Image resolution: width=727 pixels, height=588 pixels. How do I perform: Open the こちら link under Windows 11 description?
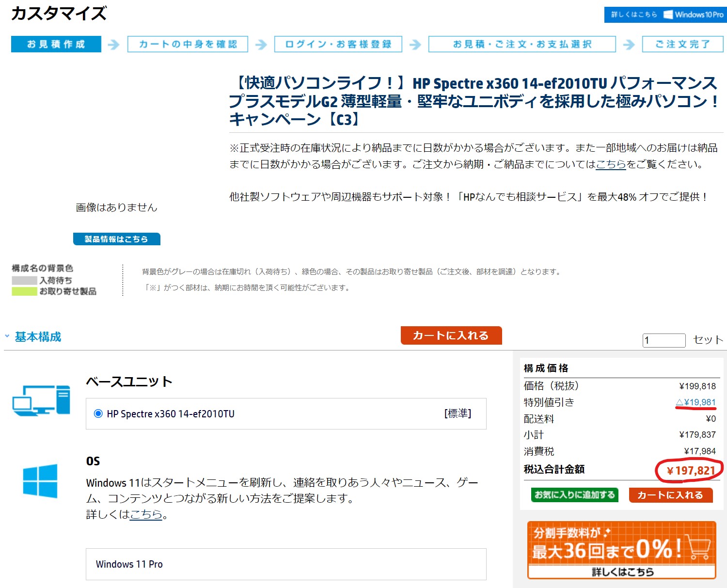click(x=146, y=514)
